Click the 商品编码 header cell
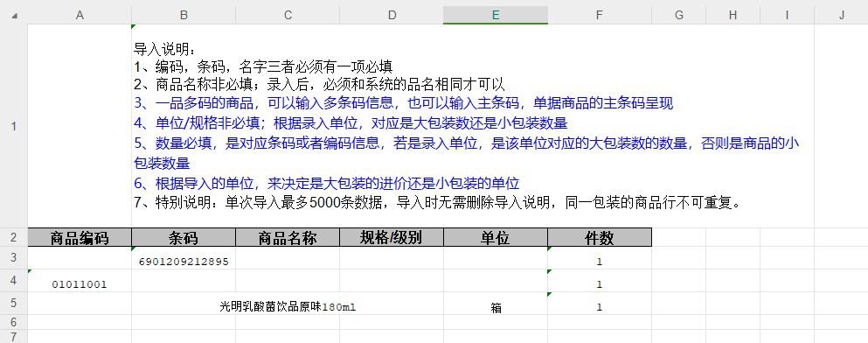Image resolution: width=868 pixels, height=343 pixels. pyautogui.click(x=80, y=238)
